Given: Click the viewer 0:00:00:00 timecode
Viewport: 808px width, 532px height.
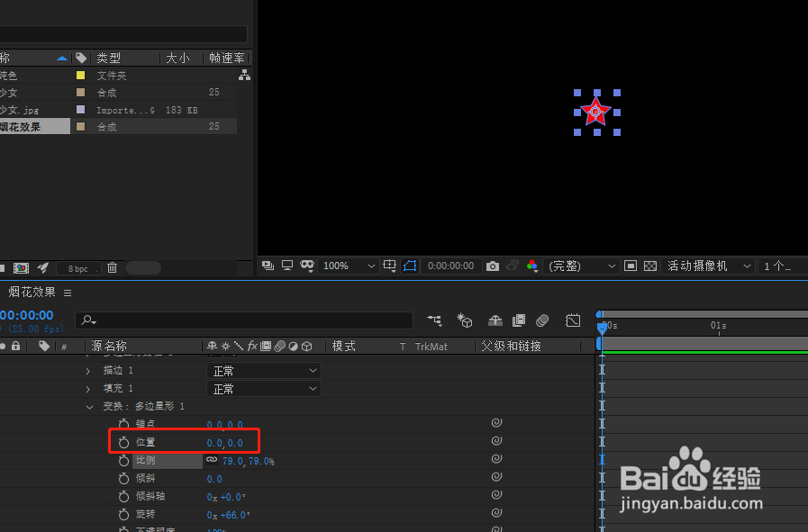Looking at the screenshot, I should [x=451, y=266].
